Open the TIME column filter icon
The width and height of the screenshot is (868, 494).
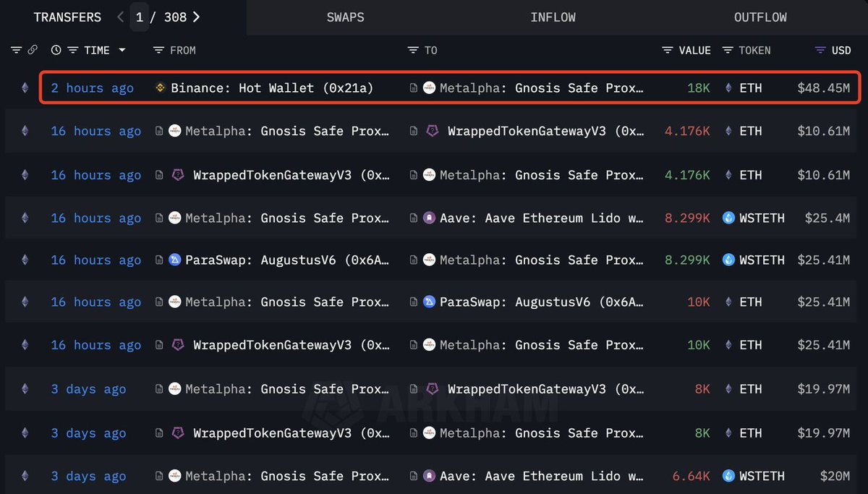pyautogui.click(x=72, y=50)
